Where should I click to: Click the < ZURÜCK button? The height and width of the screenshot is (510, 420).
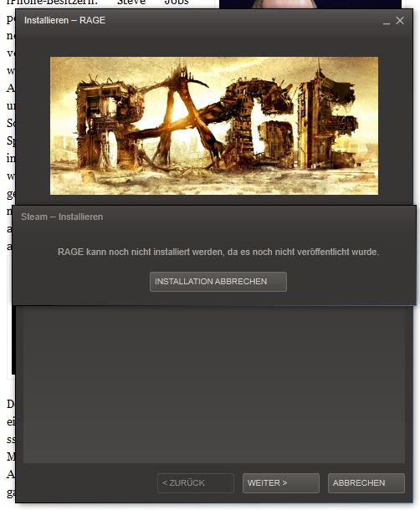(x=195, y=483)
